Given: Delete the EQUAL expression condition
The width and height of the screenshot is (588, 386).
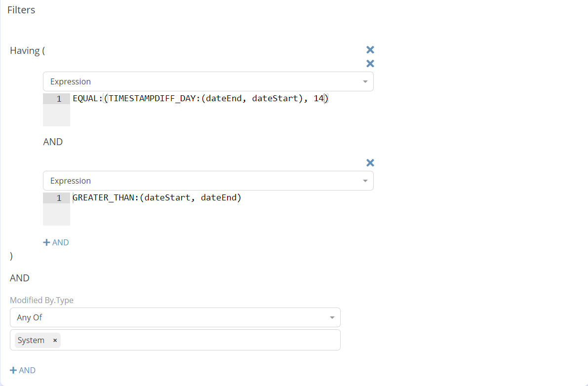Looking at the screenshot, I should (x=370, y=64).
